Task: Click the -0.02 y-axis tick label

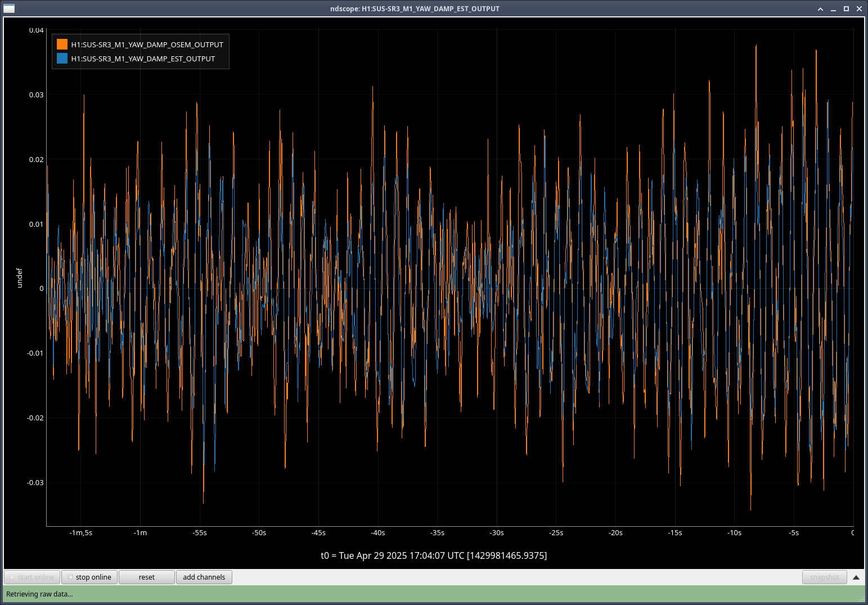Action: (35, 418)
